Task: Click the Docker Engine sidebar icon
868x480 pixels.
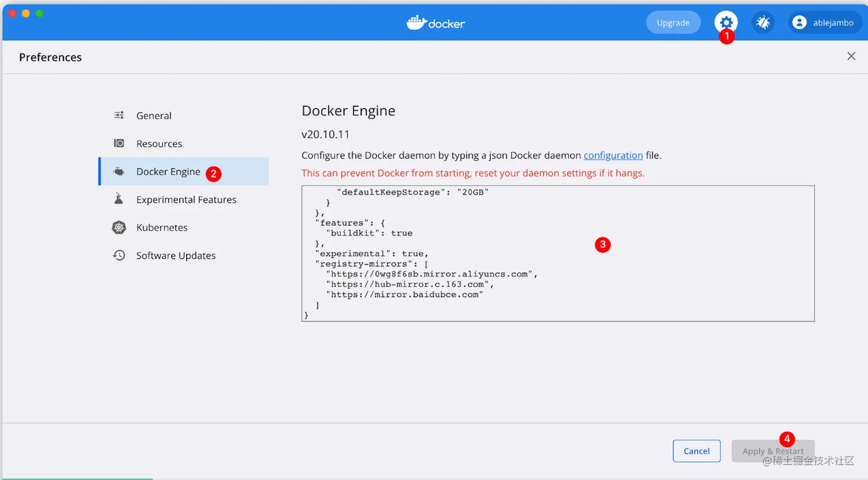Action: [x=119, y=171]
